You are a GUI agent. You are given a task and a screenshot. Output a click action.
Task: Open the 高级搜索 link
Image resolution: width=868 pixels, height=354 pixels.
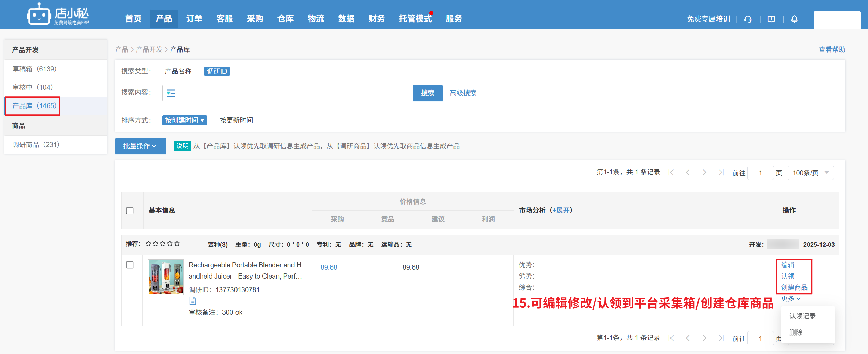463,93
